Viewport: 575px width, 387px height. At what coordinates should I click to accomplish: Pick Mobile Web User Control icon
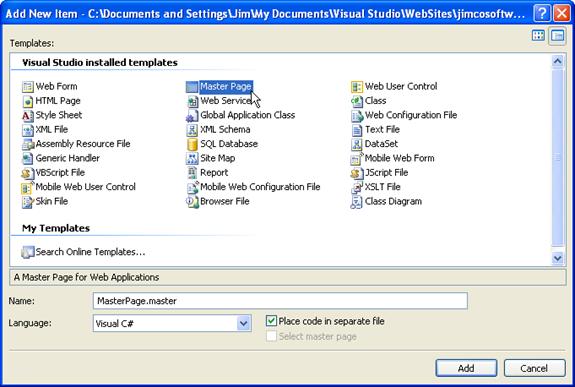[28, 187]
